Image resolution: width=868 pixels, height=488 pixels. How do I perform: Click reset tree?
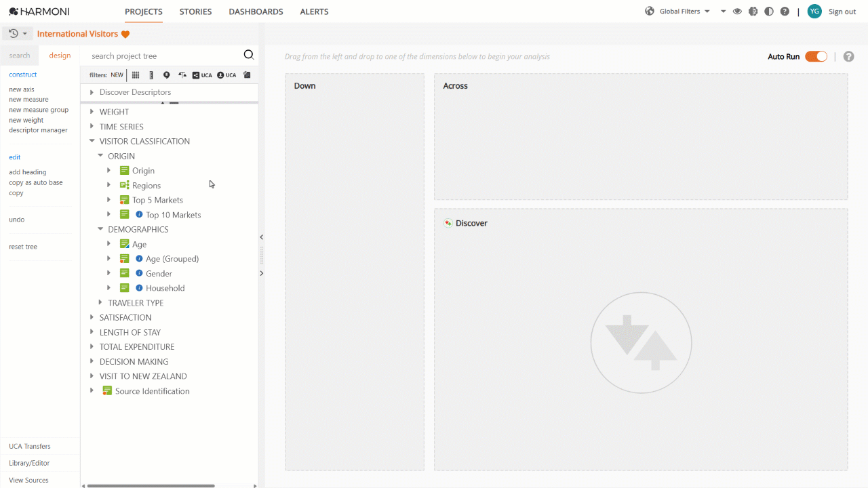click(x=23, y=247)
